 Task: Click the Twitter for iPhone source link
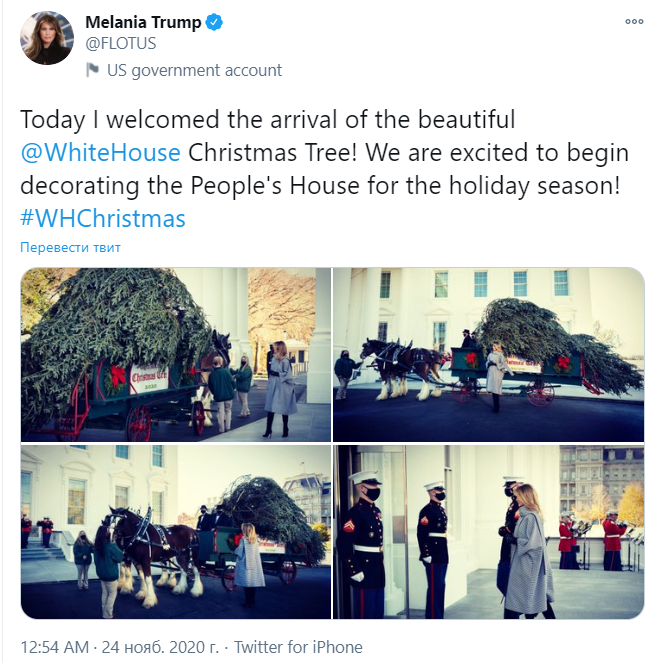[x=298, y=647]
